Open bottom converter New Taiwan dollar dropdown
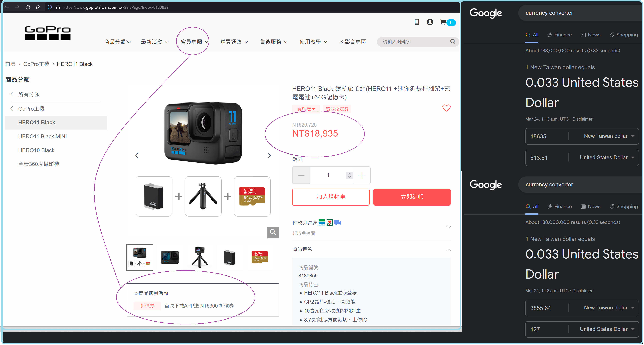 (x=609, y=308)
